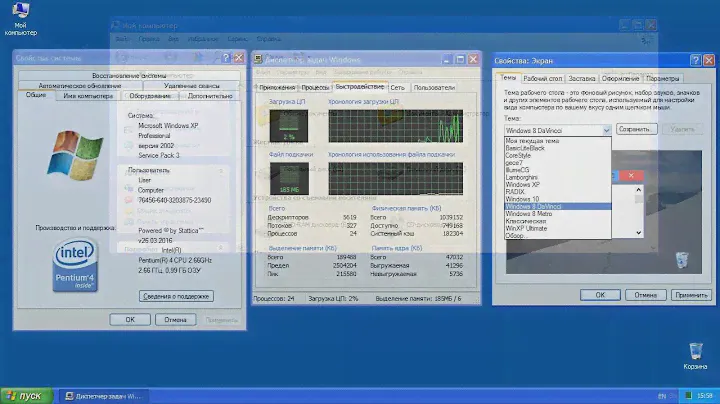Open the My Computer desktop icon
The width and height of the screenshot is (720, 404).
pos(21,13)
